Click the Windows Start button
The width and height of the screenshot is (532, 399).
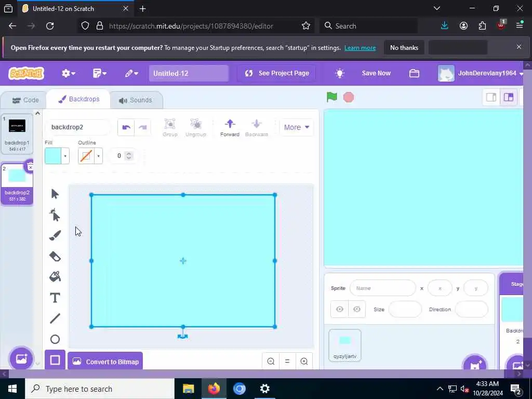(x=12, y=389)
